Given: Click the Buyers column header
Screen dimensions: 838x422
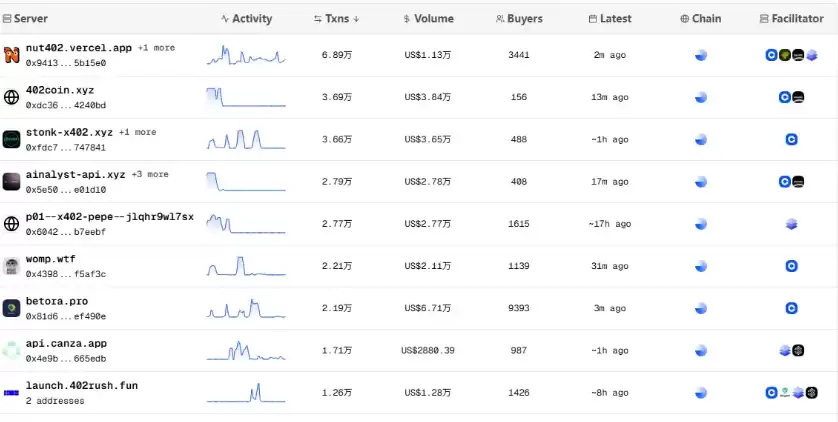Looking at the screenshot, I should [x=519, y=19].
